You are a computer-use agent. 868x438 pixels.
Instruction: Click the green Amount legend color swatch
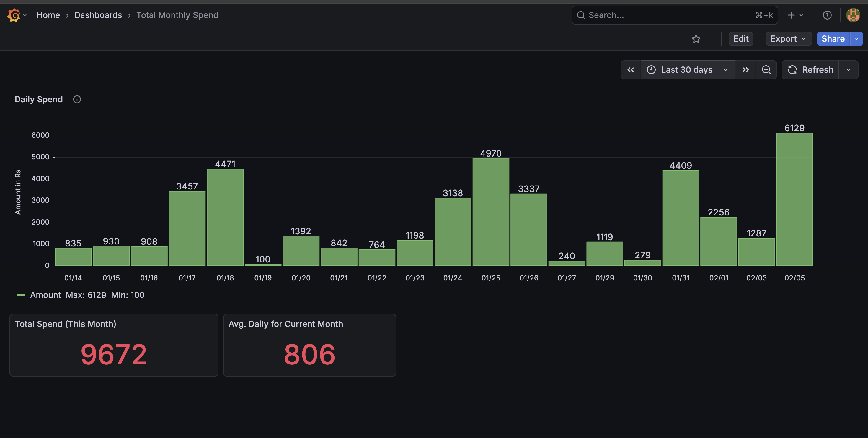click(x=21, y=295)
